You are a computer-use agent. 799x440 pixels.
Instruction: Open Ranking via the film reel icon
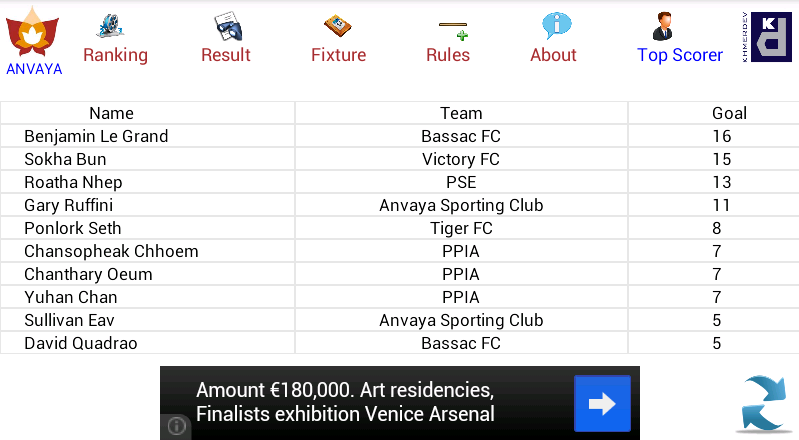110,26
